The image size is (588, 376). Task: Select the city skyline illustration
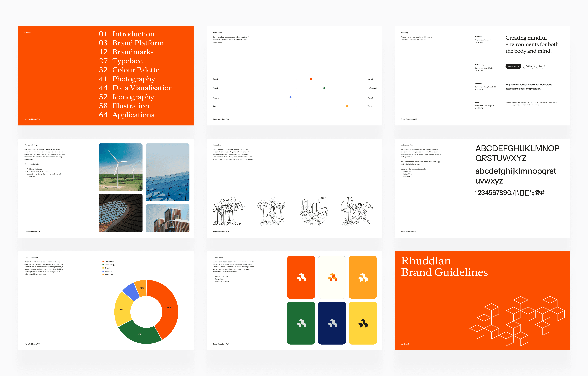click(x=314, y=211)
